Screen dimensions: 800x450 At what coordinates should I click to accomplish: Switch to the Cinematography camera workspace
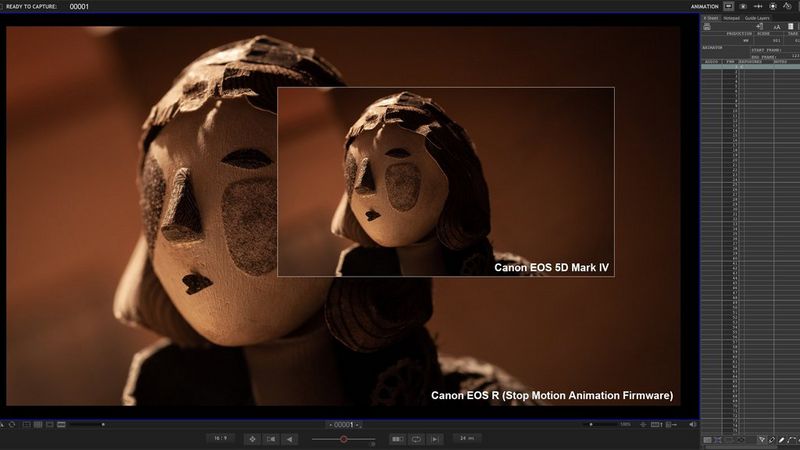pos(744,6)
